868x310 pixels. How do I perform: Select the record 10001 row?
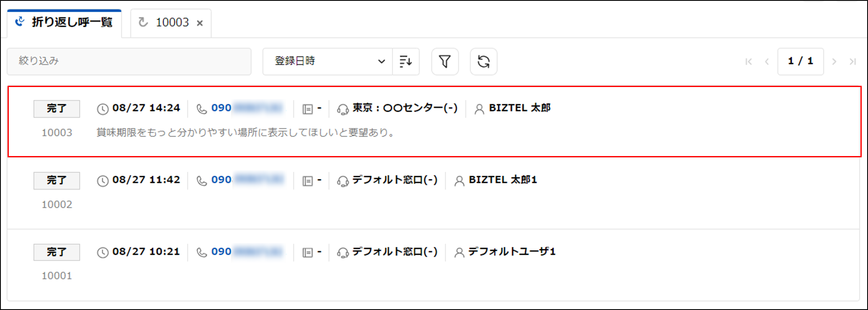(x=433, y=265)
